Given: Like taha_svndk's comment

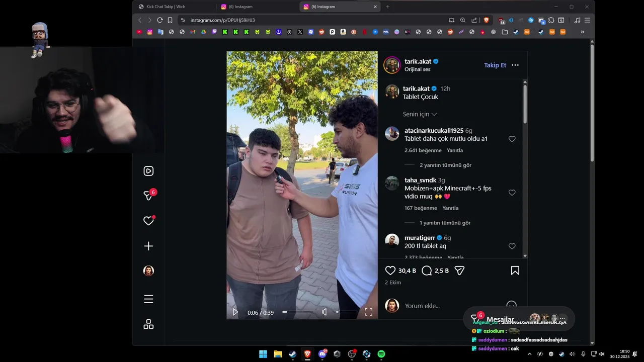Looking at the screenshot, I should pos(512,193).
